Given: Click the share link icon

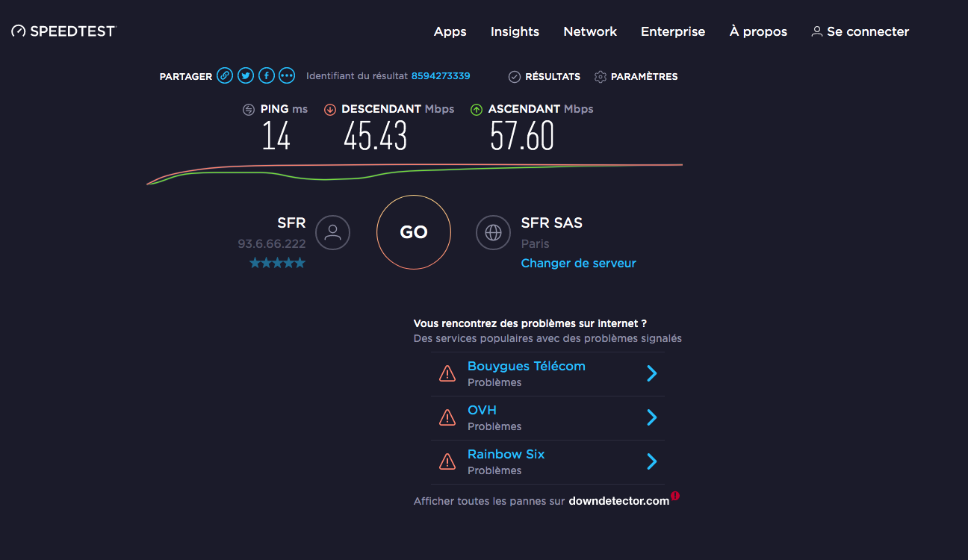Looking at the screenshot, I should tap(225, 75).
